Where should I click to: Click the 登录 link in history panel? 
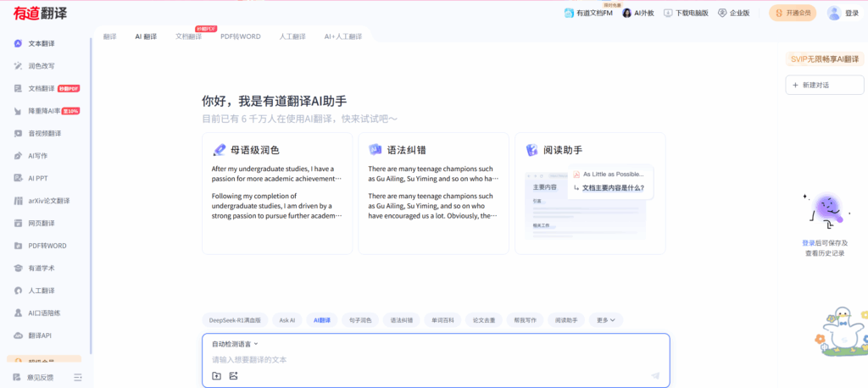tap(808, 243)
